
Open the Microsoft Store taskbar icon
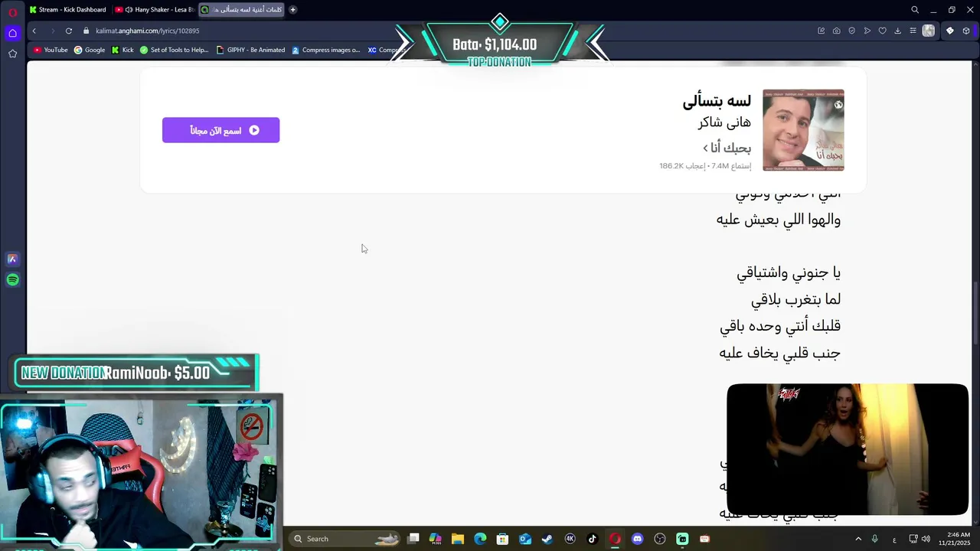[502, 539]
